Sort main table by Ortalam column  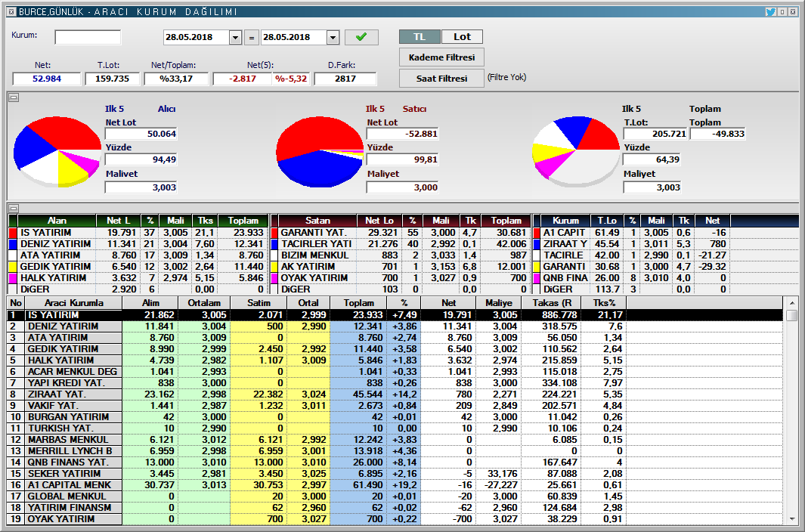click(204, 303)
